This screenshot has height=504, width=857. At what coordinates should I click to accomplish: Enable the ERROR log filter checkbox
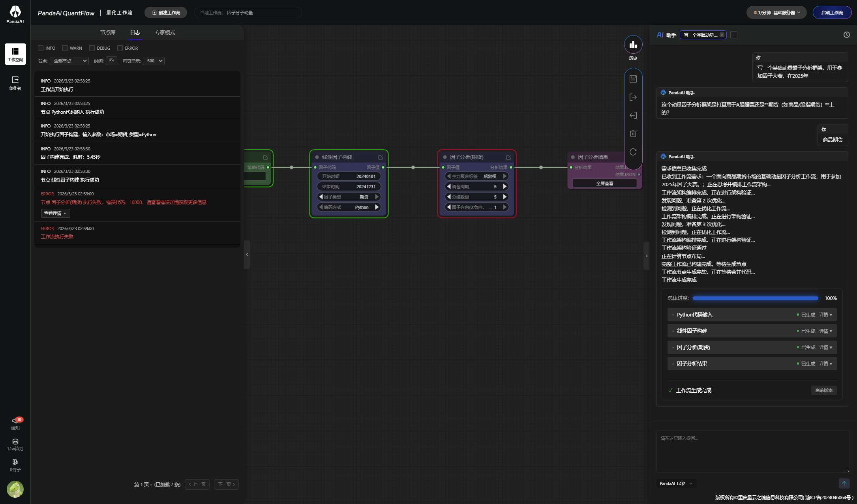coord(120,48)
